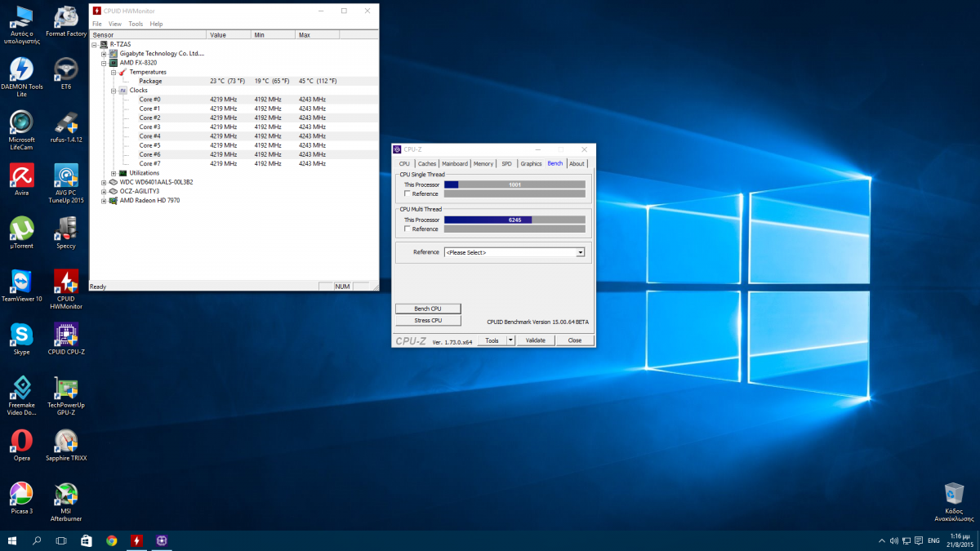Image resolution: width=980 pixels, height=551 pixels.
Task: Switch to the CPU tab in CPU-Z
Action: [404, 163]
